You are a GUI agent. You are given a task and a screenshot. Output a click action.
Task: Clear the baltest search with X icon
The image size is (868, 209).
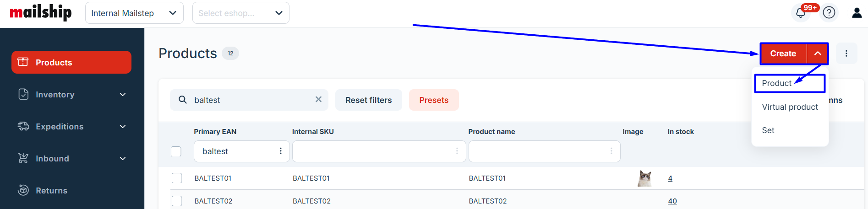tap(318, 100)
